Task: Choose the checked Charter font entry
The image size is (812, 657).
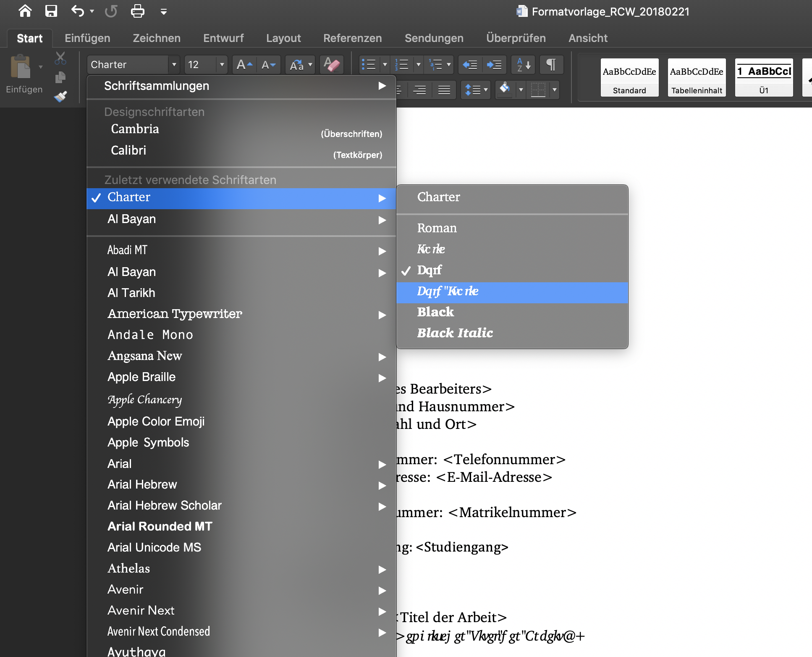Action: 129,197
